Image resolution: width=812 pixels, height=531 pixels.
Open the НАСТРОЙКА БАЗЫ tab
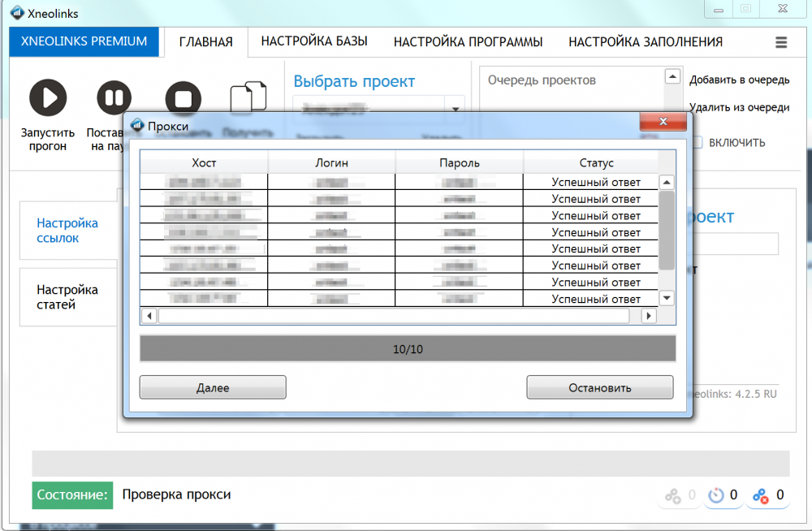(314, 41)
